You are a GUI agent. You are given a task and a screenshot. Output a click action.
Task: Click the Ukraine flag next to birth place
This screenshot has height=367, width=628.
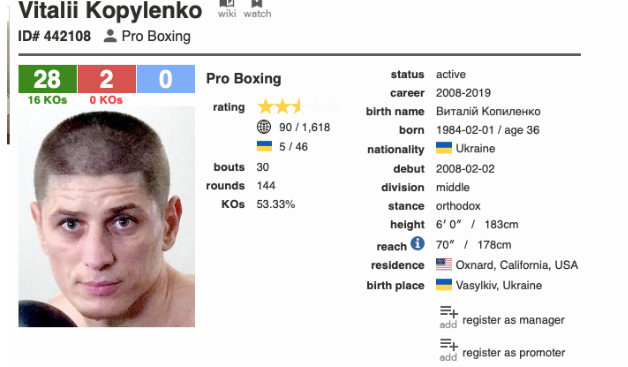444,284
